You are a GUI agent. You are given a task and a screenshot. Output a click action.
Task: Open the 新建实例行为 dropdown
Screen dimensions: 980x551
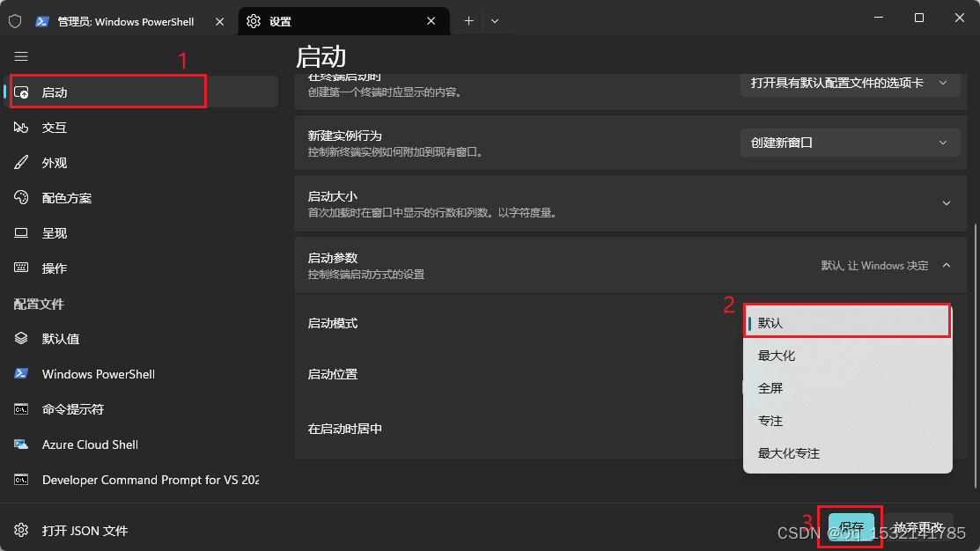[x=850, y=142]
